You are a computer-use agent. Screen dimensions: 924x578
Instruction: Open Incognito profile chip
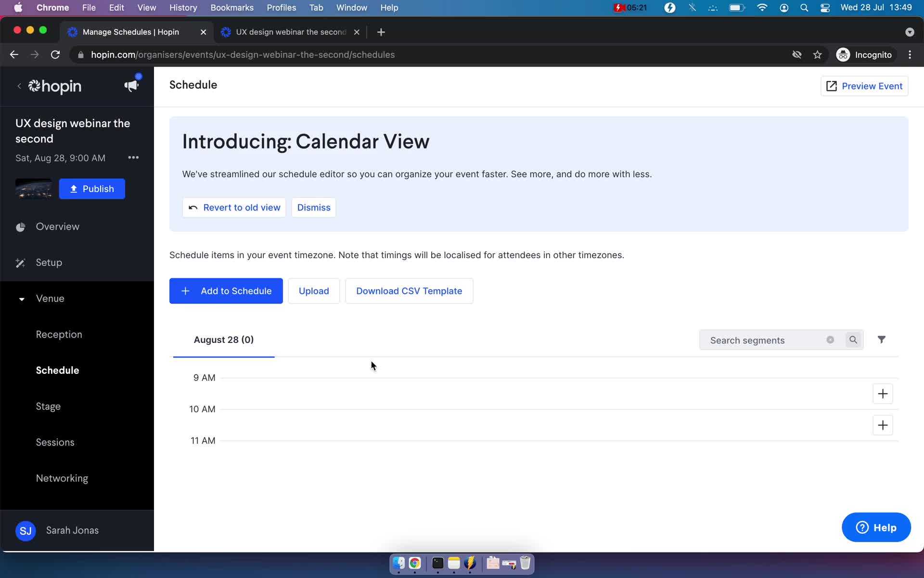pos(864,55)
